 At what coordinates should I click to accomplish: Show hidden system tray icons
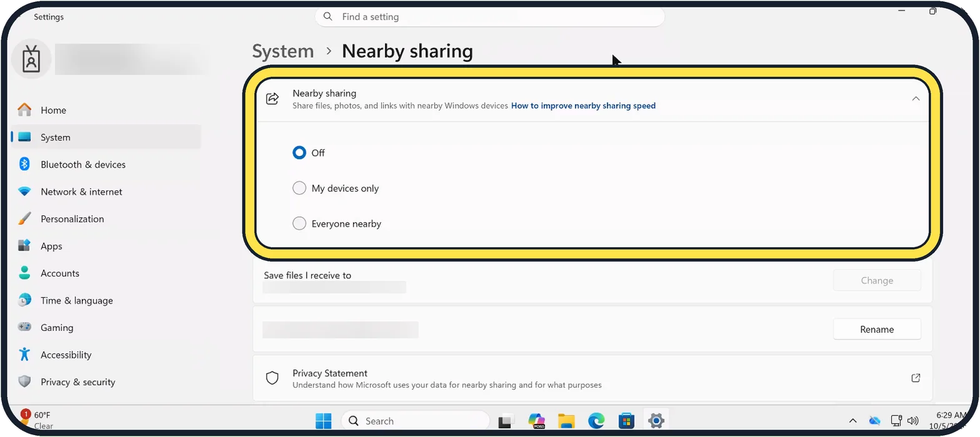coord(852,421)
